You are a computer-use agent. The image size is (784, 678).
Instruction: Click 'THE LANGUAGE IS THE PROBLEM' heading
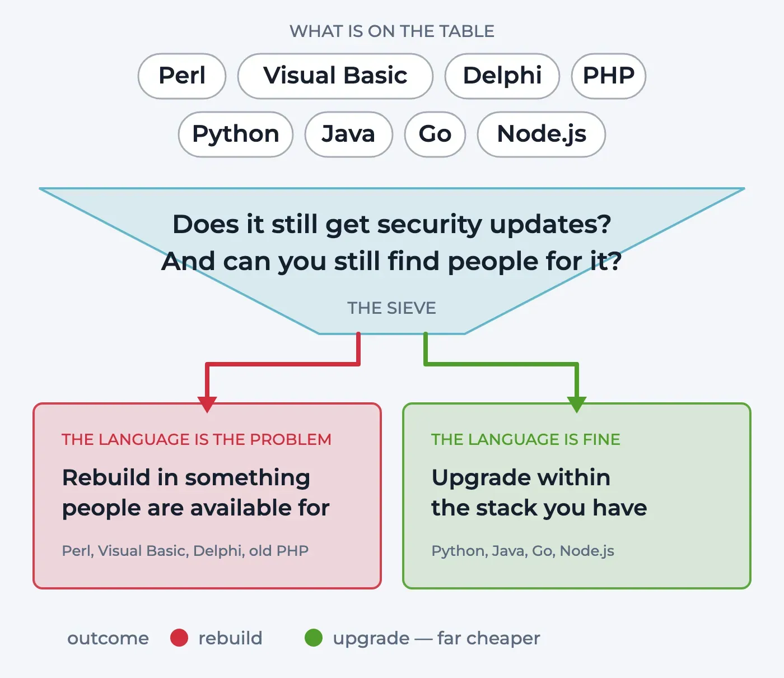click(197, 439)
